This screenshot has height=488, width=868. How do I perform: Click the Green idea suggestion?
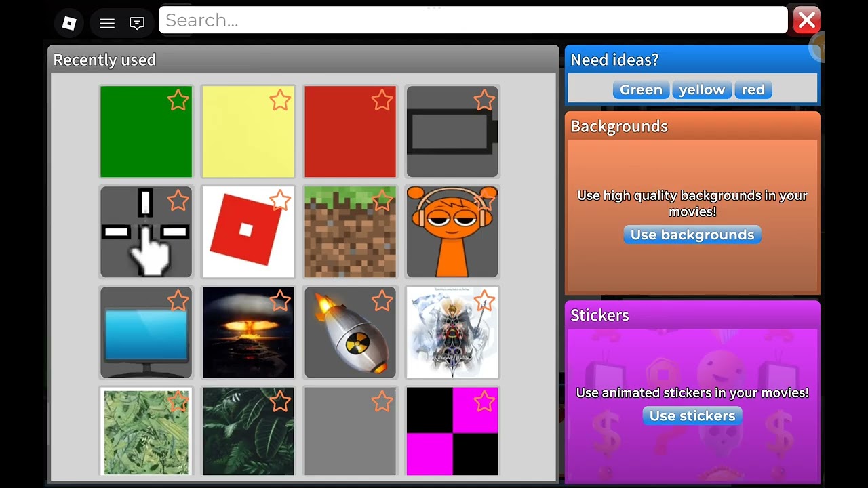(x=641, y=89)
